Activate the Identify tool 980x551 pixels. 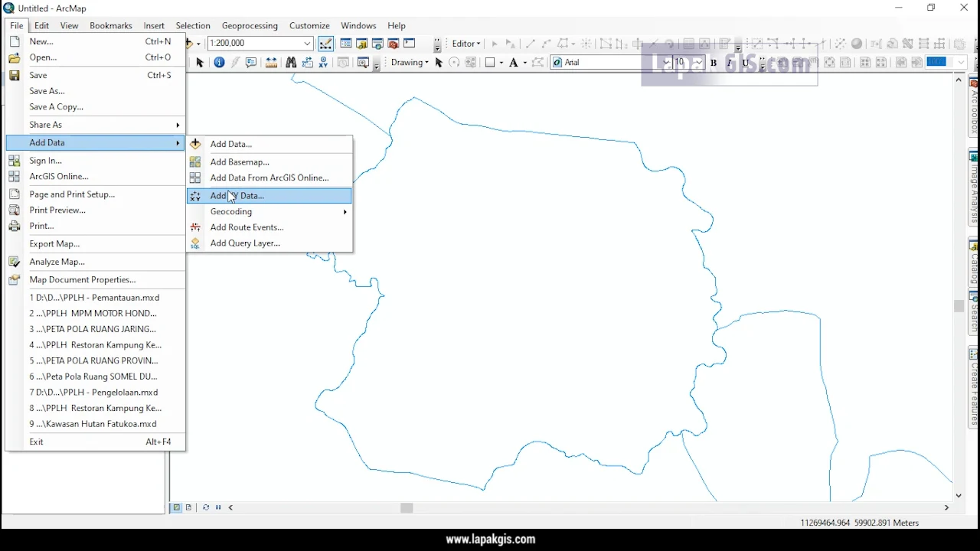tap(219, 63)
